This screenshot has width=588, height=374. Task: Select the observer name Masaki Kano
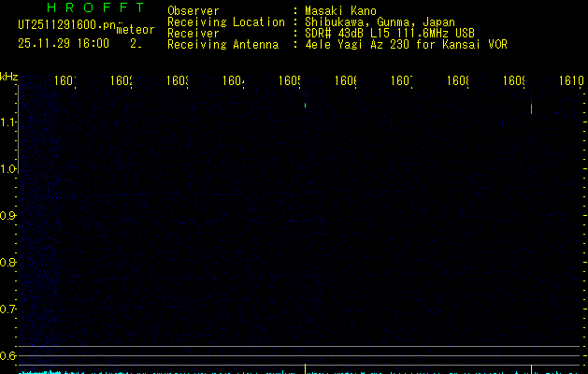340,10
